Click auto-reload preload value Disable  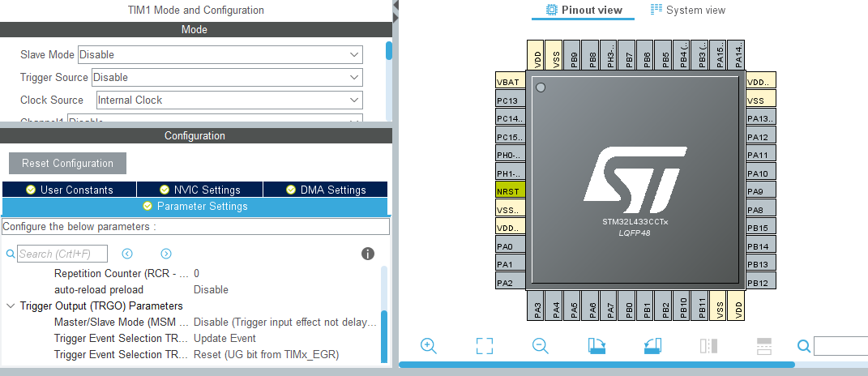pyautogui.click(x=211, y=289)
